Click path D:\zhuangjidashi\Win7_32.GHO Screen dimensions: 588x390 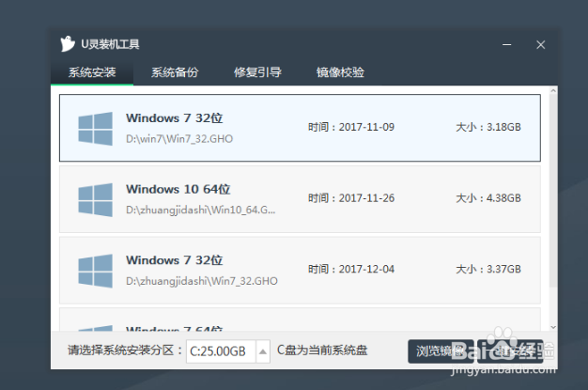[x=202, y=281]
